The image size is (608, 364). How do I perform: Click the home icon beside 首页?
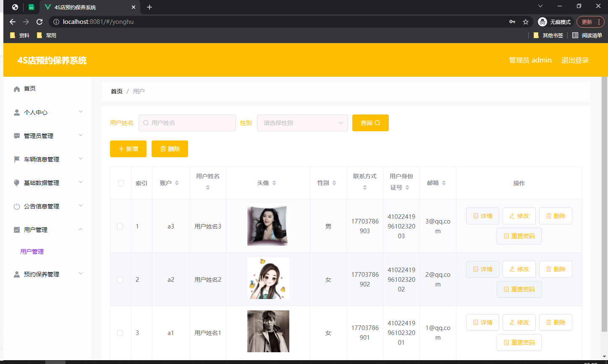pyautogui.click(x=16, y=88)
